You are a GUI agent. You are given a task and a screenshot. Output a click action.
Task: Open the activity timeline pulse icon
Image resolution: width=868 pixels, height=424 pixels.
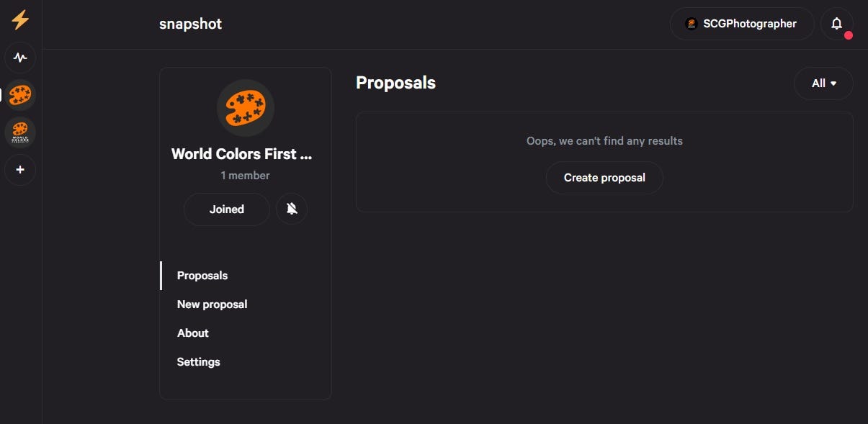point(20,58)
